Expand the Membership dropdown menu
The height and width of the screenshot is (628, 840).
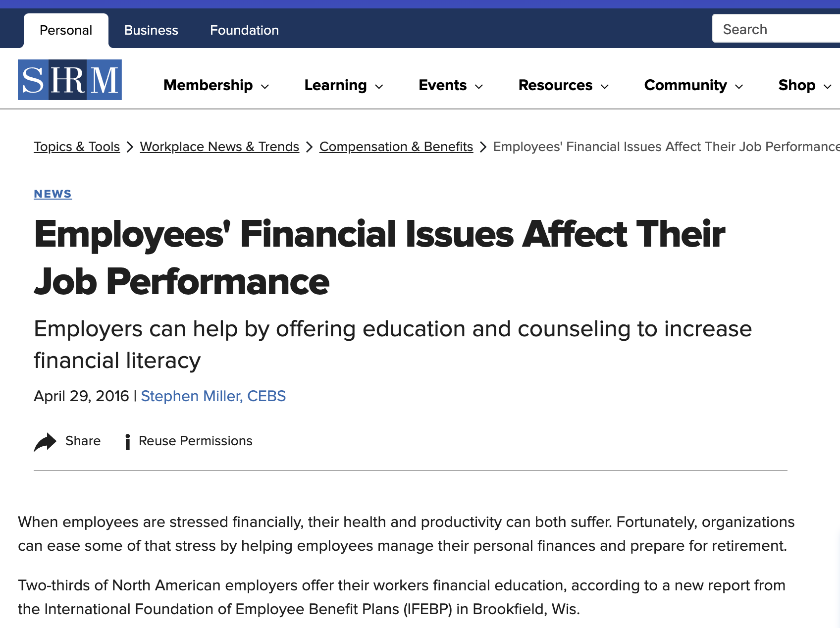[x=216, y=85]
